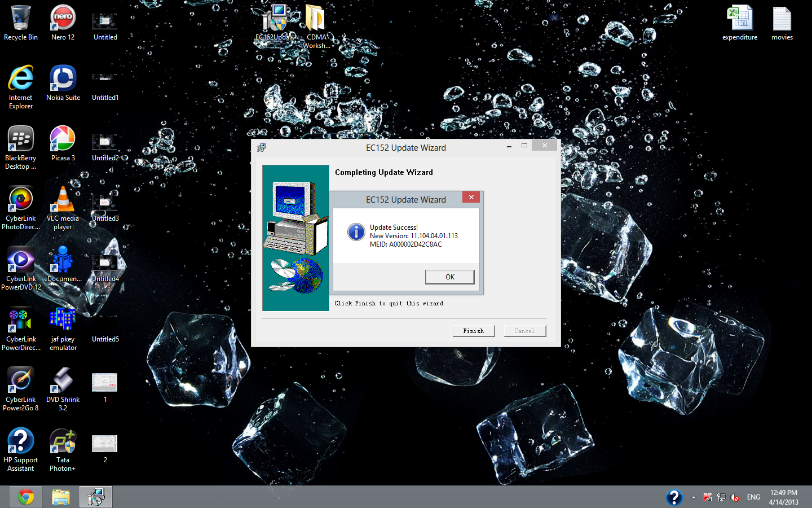
Task: Select the BlackBerry Desktop icon
Action: click(x=21, y=147)
